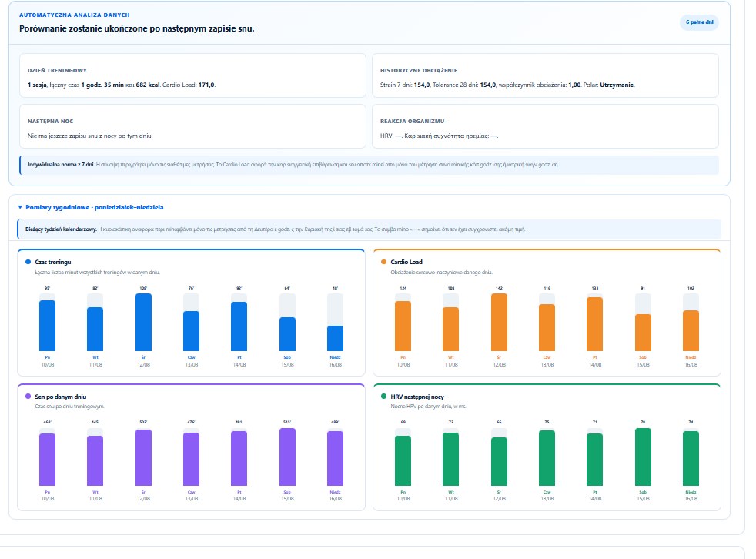The height and width of the screenshot is (559, 756).
Task: Click the Czas treningu blue legend dot
Action: pos(28,262)
